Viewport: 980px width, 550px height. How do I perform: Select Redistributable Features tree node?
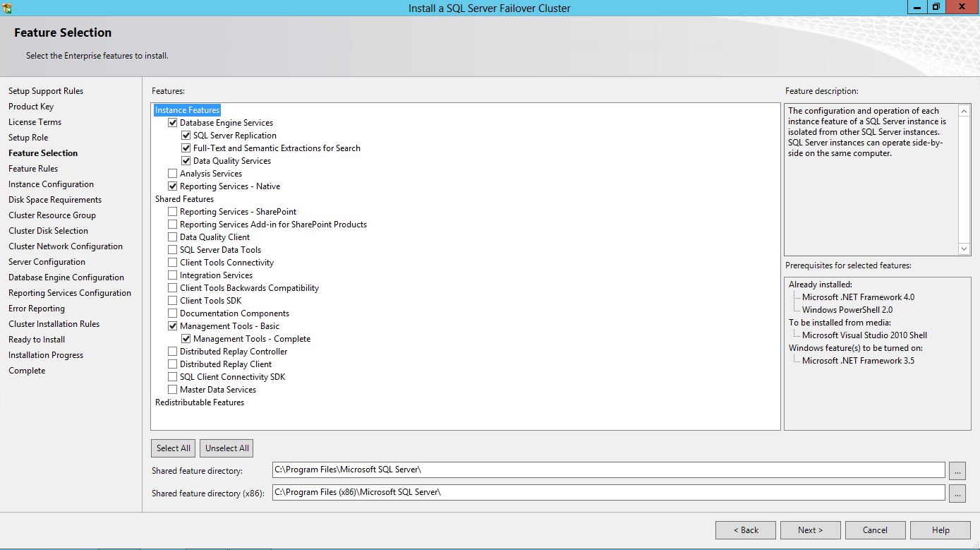point(200,402)
